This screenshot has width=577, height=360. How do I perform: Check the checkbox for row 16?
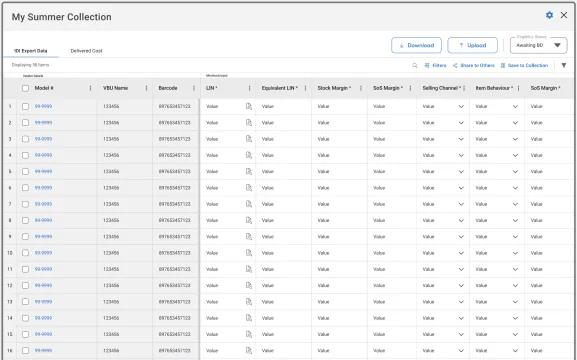[x=25, y=350]
